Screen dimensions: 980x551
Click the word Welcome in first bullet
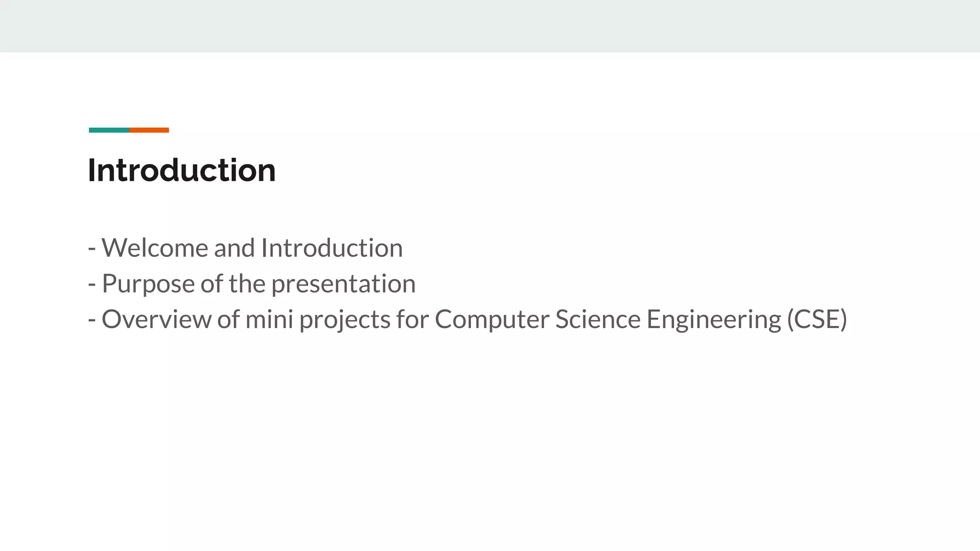pyautogui.click(x=155, y=248)
